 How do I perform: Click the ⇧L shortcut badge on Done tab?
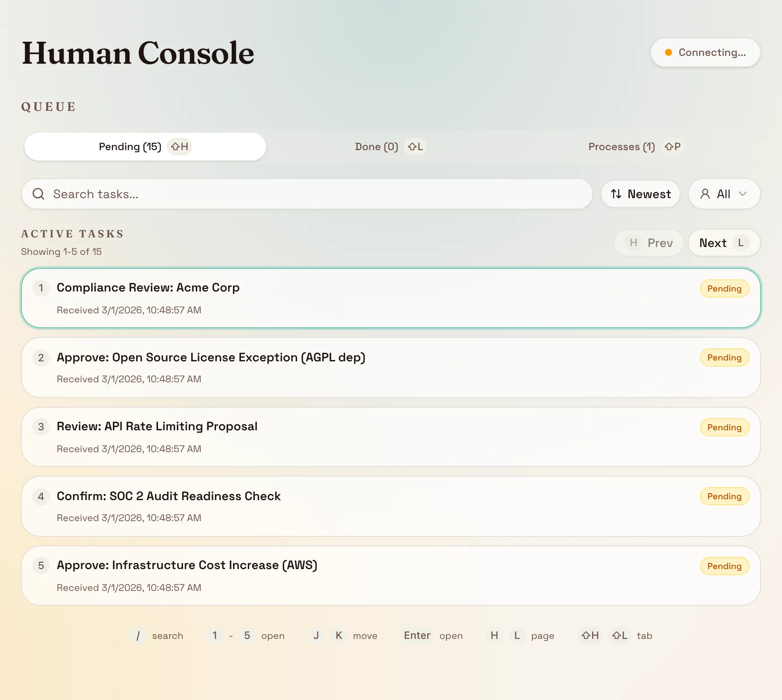[415, 147]
